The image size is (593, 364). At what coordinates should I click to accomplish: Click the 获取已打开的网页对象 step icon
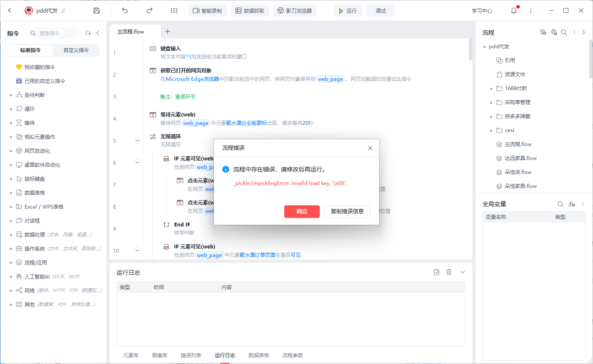pyautogui.click(x=153, y=71)
